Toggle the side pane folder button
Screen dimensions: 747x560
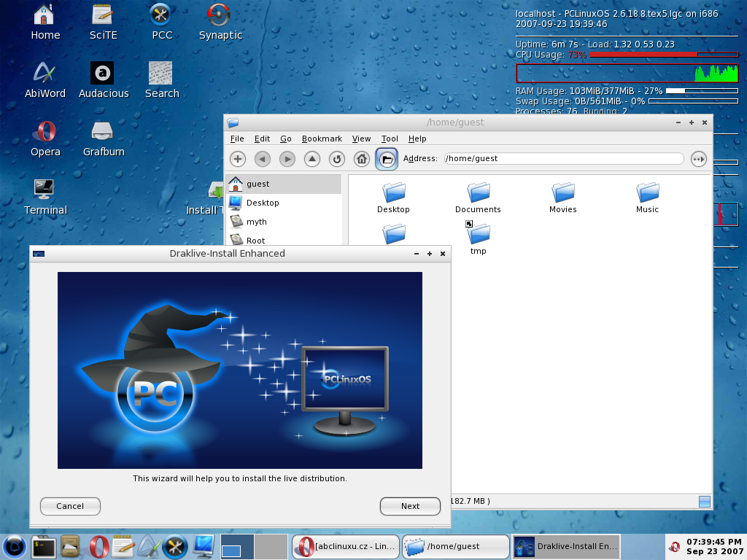pyautogui.click(x=387, y=158)
